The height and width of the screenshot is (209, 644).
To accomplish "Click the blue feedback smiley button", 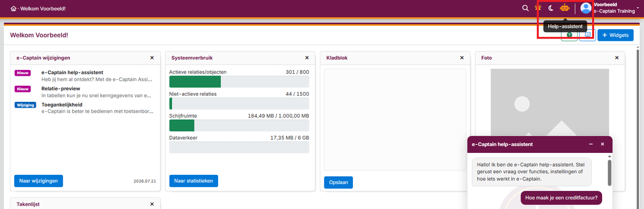I will 587,35.
